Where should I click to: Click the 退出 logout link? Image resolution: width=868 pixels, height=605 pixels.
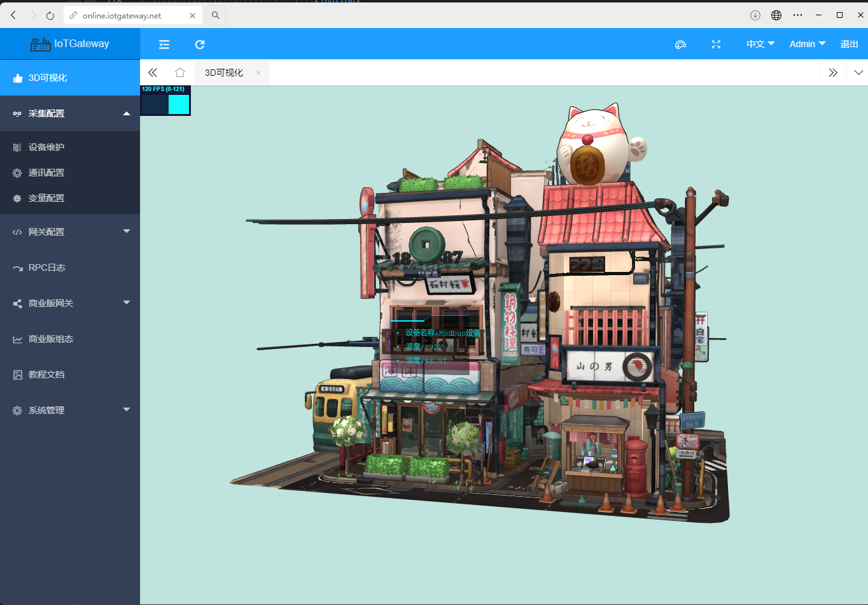(849, 44)
